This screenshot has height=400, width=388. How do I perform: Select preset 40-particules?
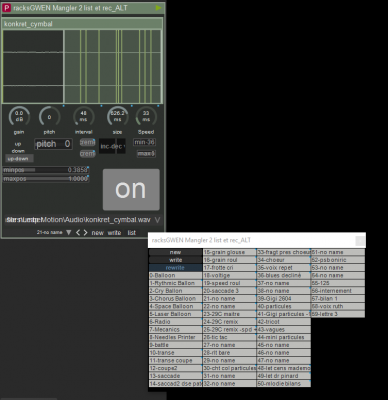click(x=284, y=306)
